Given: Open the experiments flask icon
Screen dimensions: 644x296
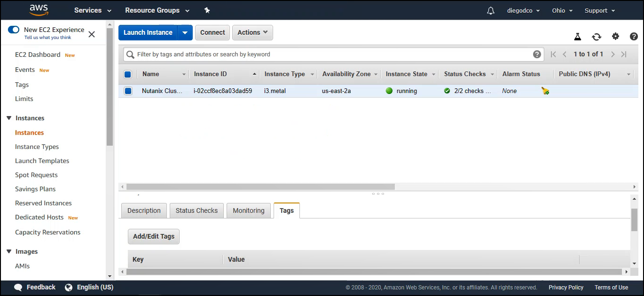Looking at the screenshot, I should pyautogui.click(x=578, y=37).
